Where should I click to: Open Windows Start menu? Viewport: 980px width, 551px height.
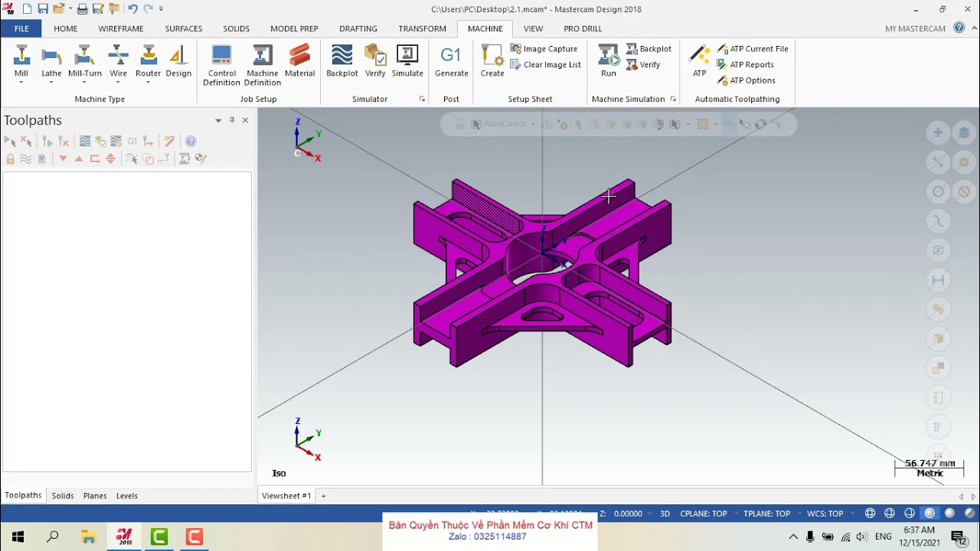coord(18,536)
